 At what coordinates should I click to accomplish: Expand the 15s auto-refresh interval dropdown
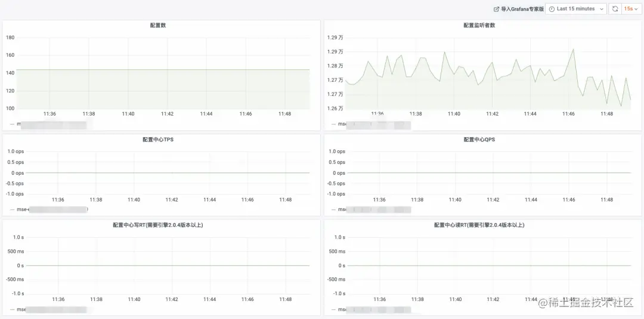pyautogui.click(x=631, y=9)
